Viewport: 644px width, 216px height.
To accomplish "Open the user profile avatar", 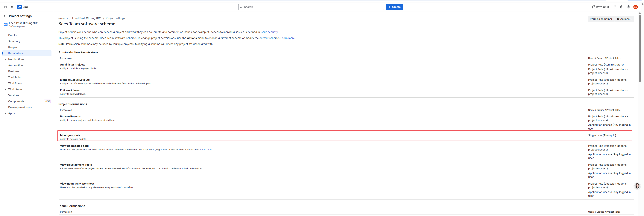I will pyautogui.click(x=636, y=7).
